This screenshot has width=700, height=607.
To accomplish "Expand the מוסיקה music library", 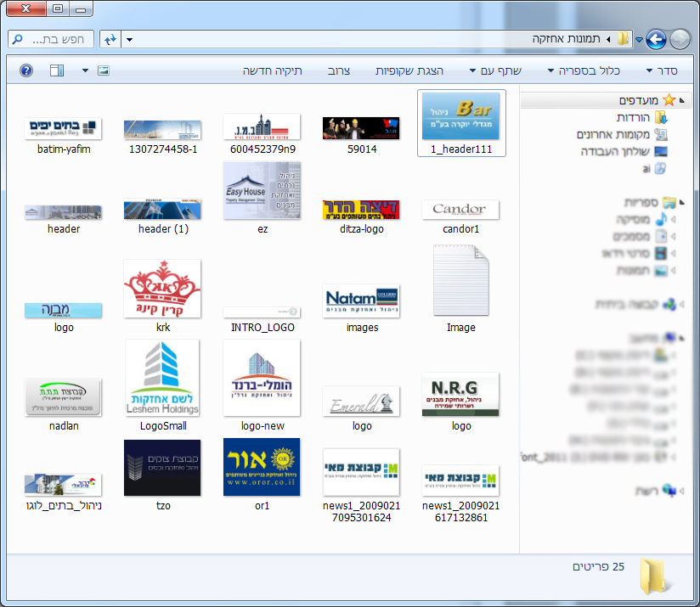I will [673, 219].
